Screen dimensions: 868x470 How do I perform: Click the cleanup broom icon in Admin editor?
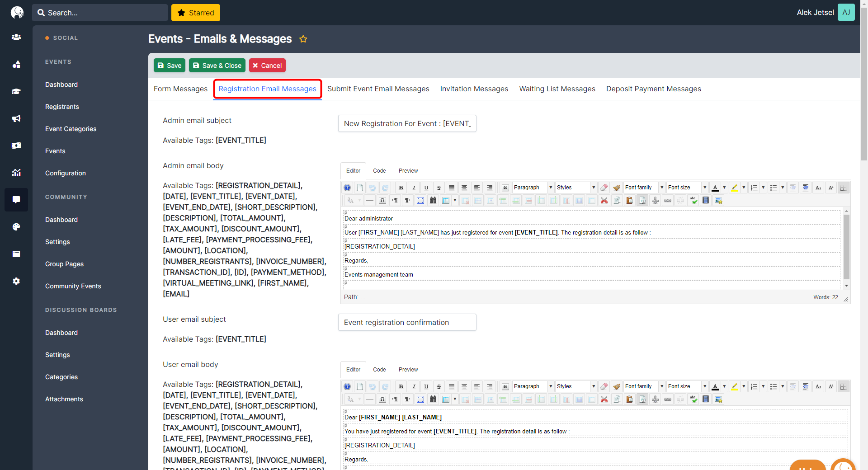[617, 188]
